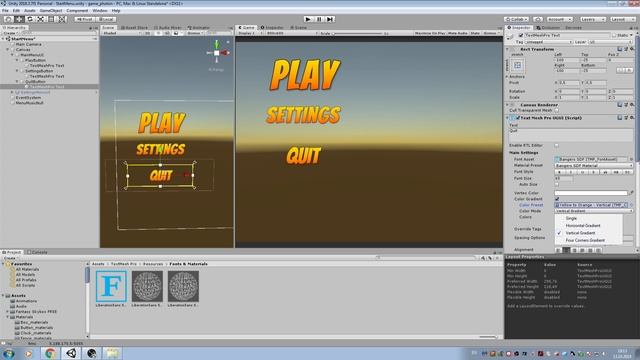This screenshot has height=360, width=640.
Task: Expand SettingsMenuUI in Hierarchy
Action: (12, 92)
